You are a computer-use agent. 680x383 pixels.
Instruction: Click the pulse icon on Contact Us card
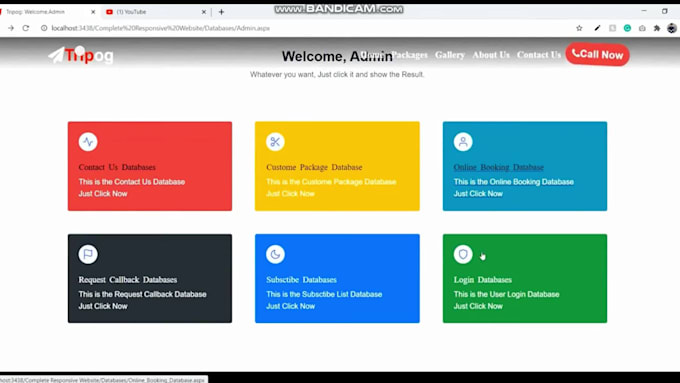tap(88, 142)
